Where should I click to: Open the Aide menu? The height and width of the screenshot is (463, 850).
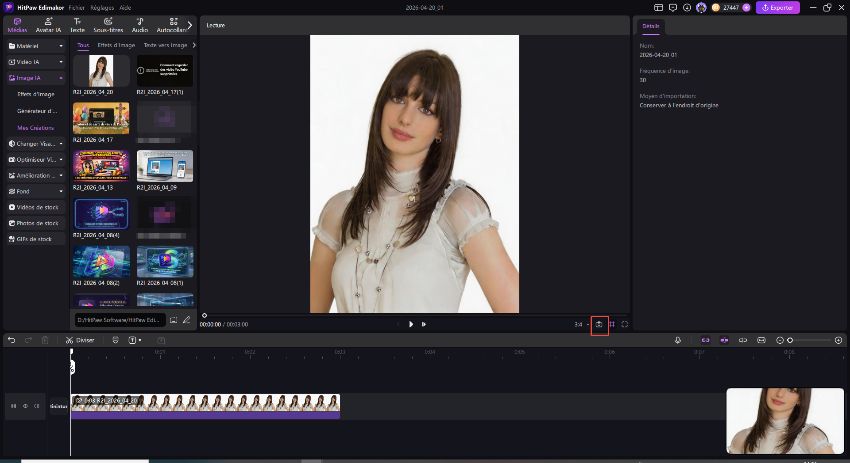tap(125, 8)
